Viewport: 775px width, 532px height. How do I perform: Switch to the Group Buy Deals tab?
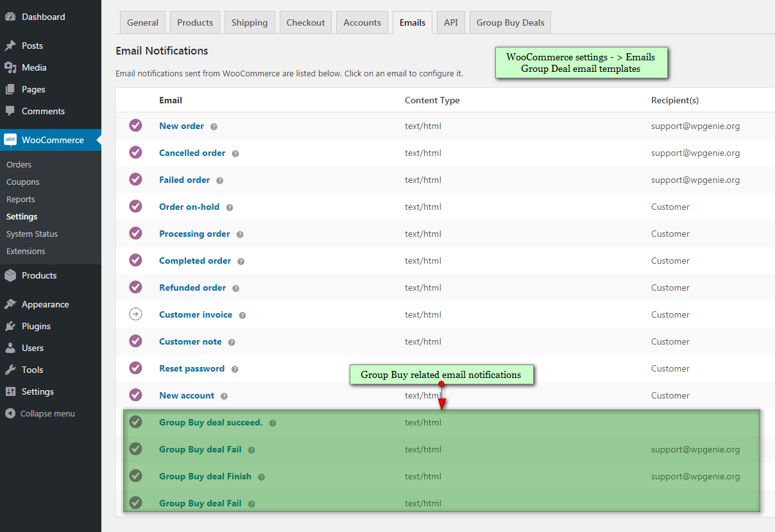coord(509,22)
